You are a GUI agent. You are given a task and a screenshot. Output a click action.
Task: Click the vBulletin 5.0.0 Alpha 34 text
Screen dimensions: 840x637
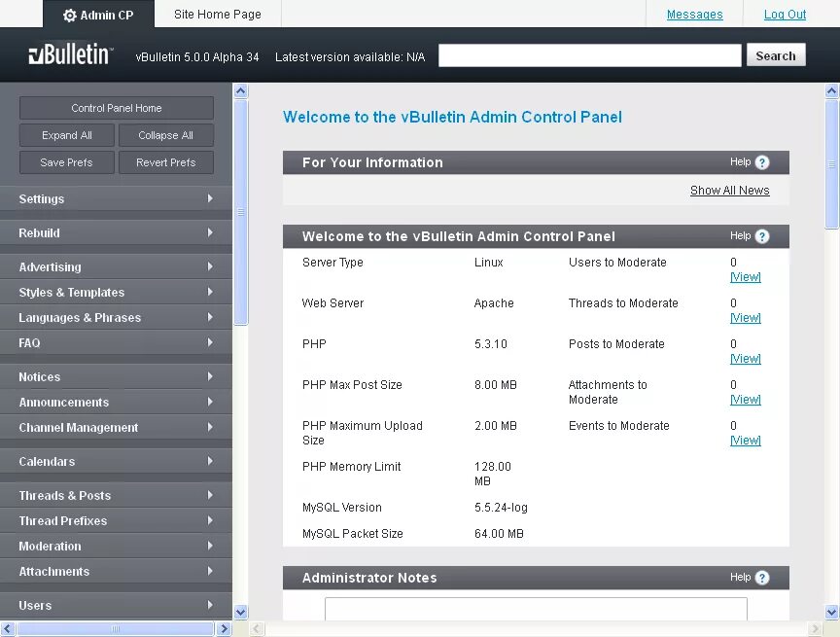(197, 56)
